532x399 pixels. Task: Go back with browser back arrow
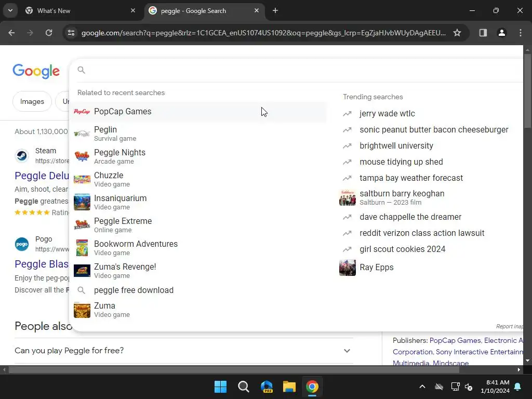coord(11,33)
